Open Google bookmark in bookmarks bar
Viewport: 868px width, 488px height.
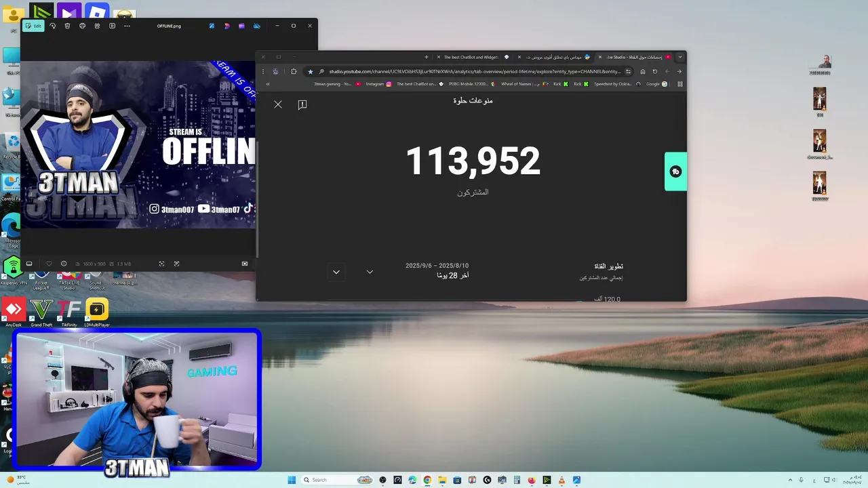(656, 84)
